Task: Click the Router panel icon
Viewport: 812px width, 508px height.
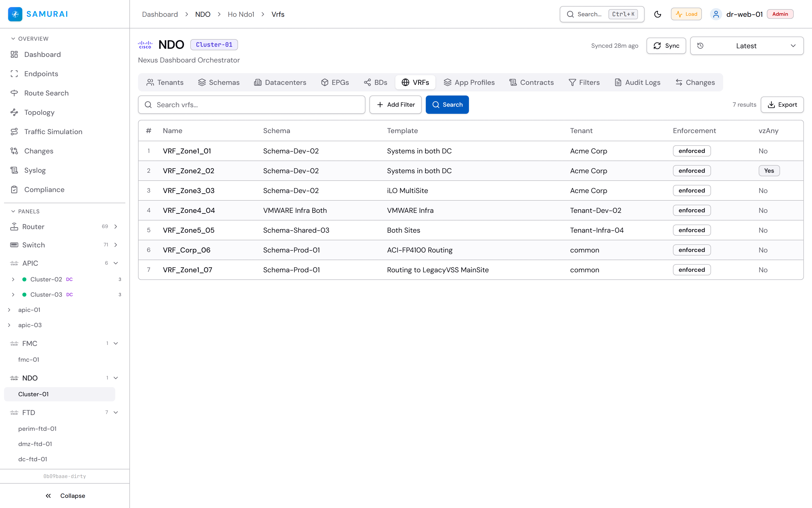Action: point(14,227)
